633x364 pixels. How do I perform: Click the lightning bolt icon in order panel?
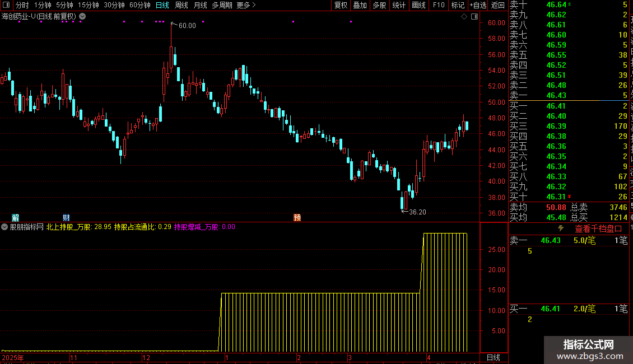pos(561,228)
